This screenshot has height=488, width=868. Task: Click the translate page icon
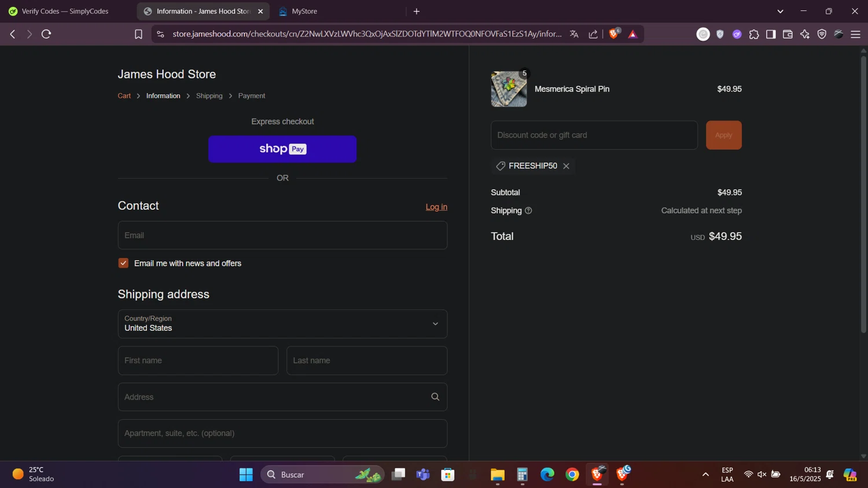click(x=574, y=34)
